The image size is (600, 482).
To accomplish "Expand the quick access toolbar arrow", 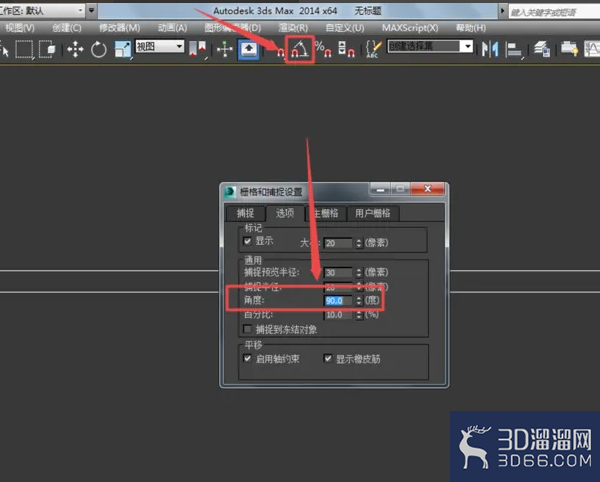I will [91, 10].
